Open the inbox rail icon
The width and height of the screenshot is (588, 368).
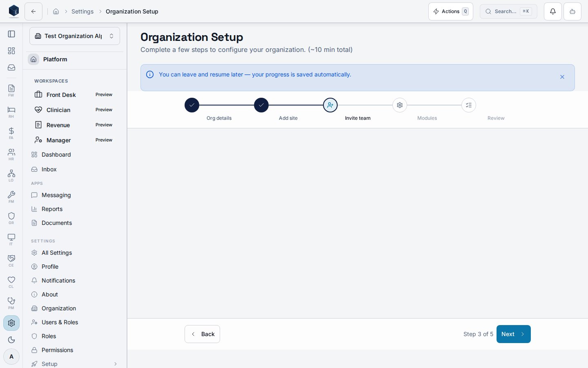tap(11, 67)
